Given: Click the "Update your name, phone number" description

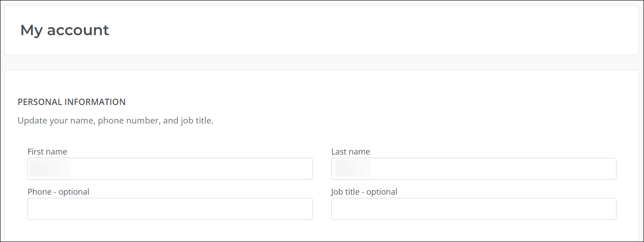Looking at the screenshot, I should point(116,121).
